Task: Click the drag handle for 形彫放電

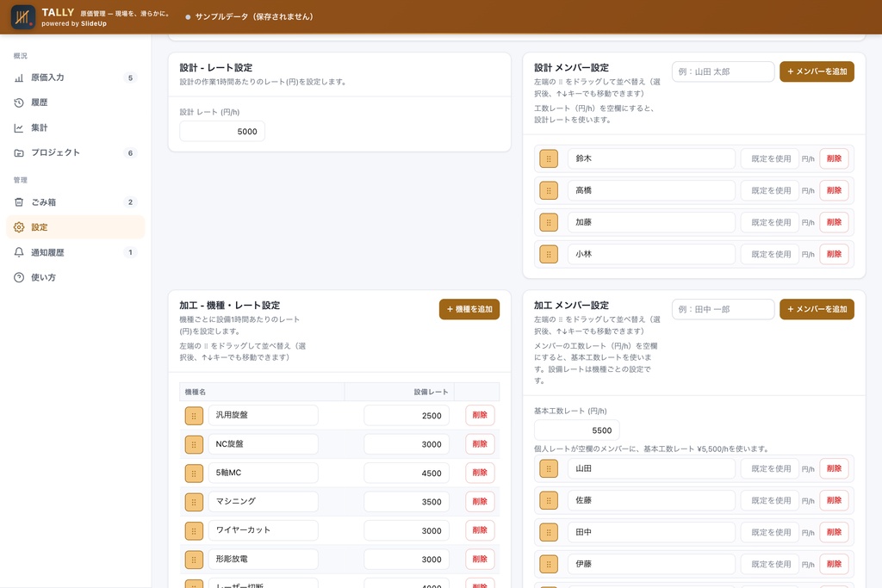Action: point(194,560)
